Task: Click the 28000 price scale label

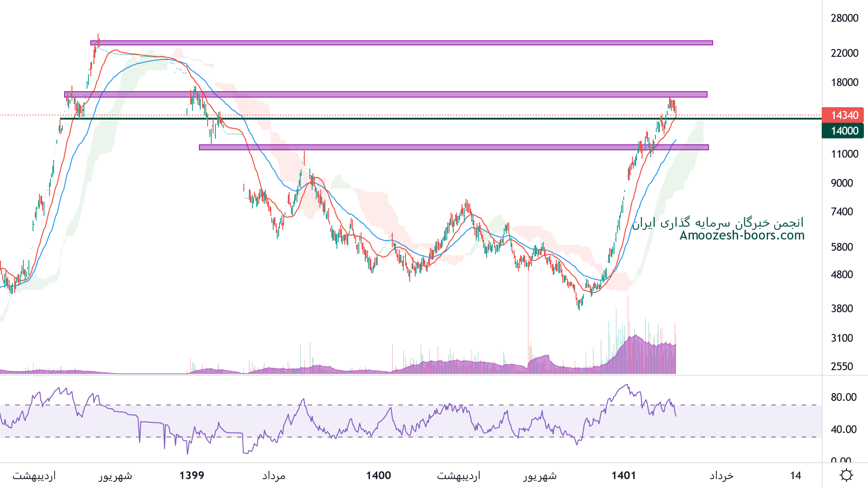Action: 844,18
